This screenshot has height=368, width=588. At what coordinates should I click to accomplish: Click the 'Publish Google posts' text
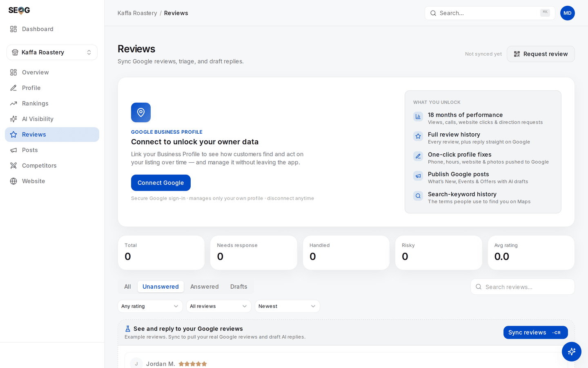(459, 174)
